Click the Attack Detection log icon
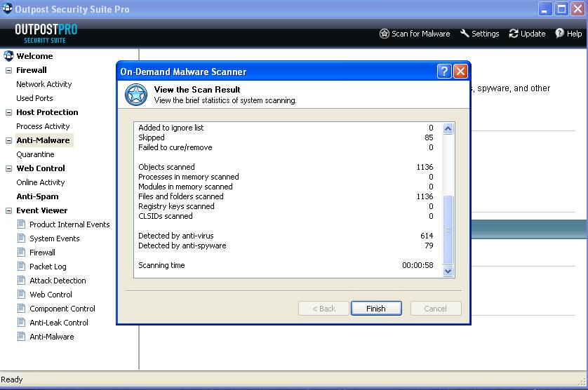Viewport: 588px width, 390px height. (x=22, y=281)
